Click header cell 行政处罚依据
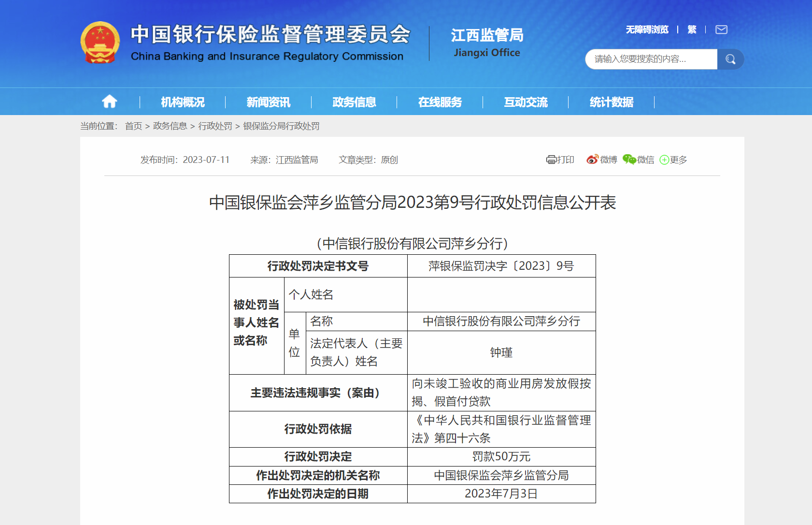This screenshot has height=525, width=812. pyautogui.click(x=318, y=429)
